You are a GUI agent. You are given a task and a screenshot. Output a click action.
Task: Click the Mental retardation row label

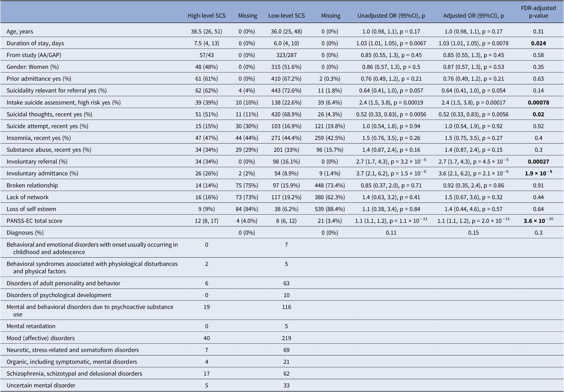[31, 326]
